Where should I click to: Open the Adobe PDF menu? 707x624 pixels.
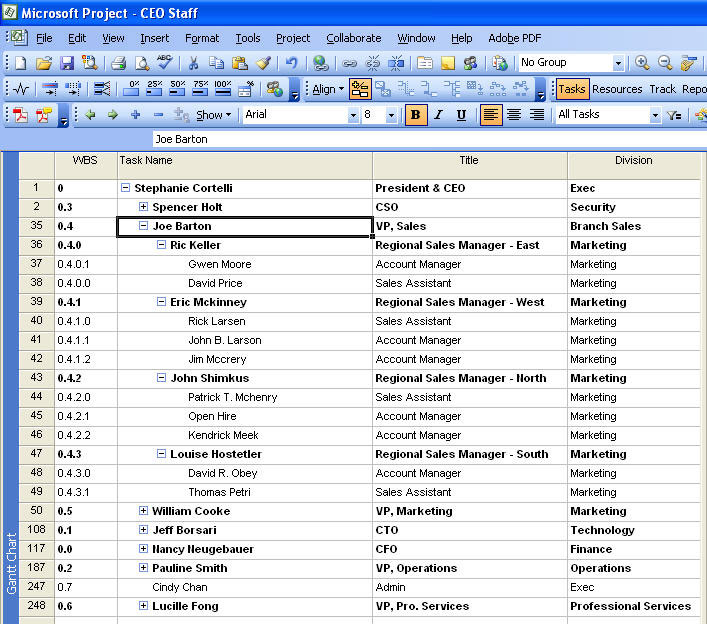(x=514, y=38)
